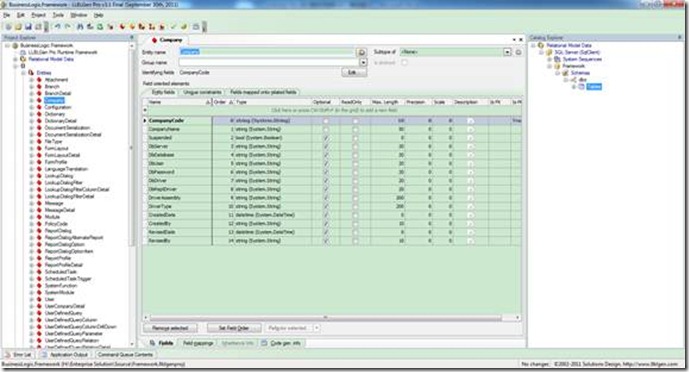Viewport: 689px width, 372px height.
Task: Expand the Attachment entity node
Action: click(32, 79)
